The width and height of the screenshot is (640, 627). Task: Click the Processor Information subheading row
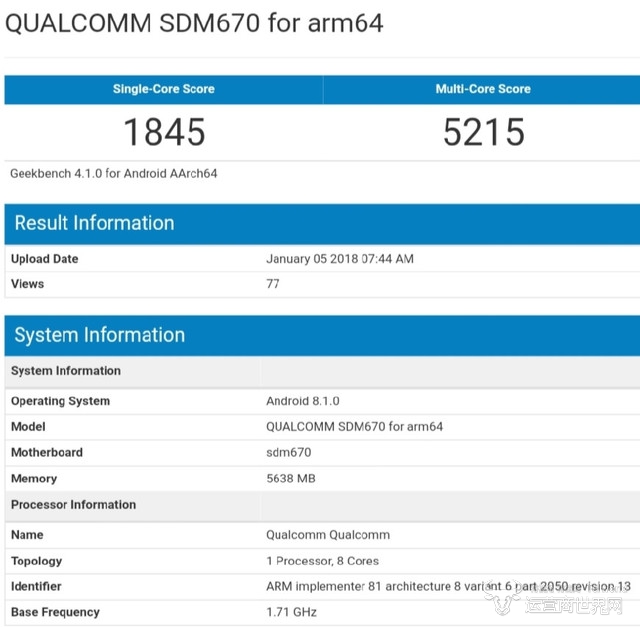point(74,505)
